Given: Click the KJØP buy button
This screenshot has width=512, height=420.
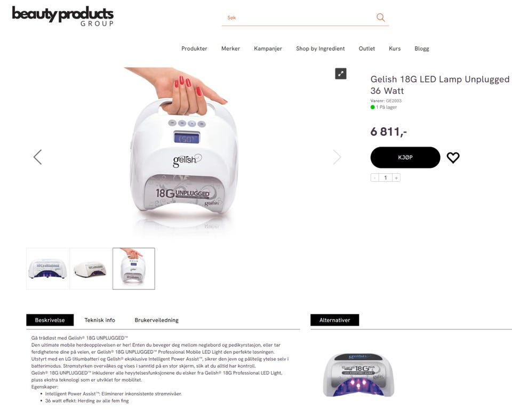Looking at the screenshot, I should 405,158.
